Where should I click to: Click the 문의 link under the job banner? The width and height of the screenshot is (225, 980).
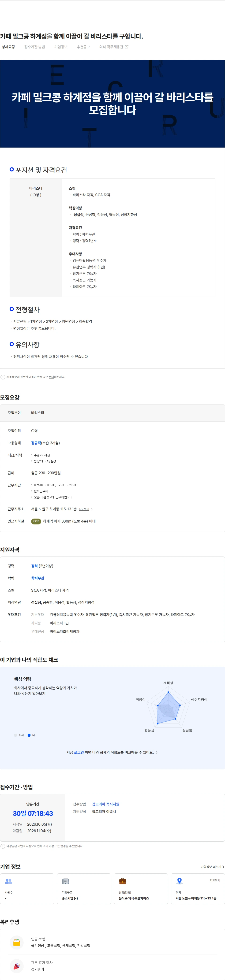pyautogui.click(x=51, y=377)
